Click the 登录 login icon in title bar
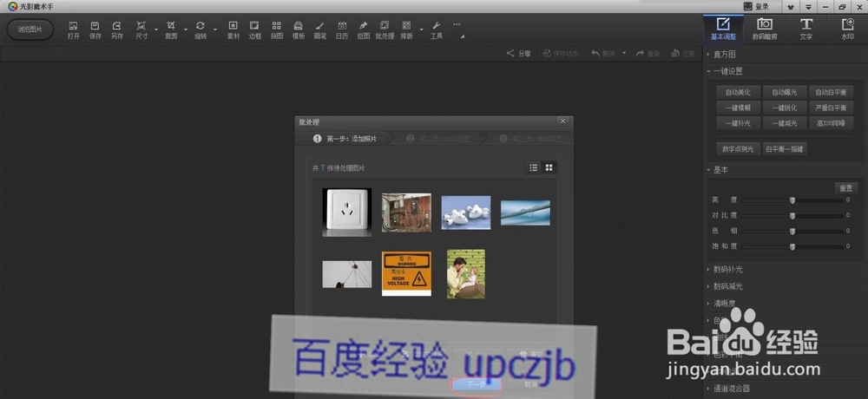The width and height of the screenshot is (868, 399). [x=756, y=7]
